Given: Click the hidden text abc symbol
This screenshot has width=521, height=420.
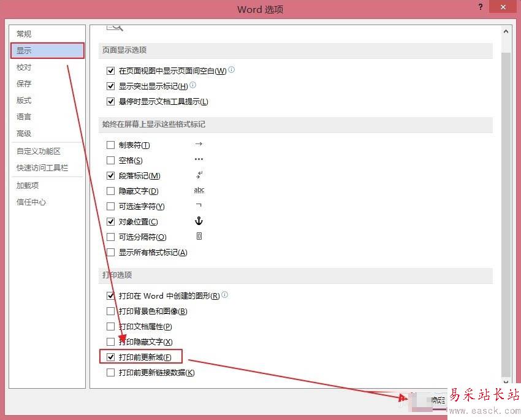Looking at the screenshot, I should 199,190.
